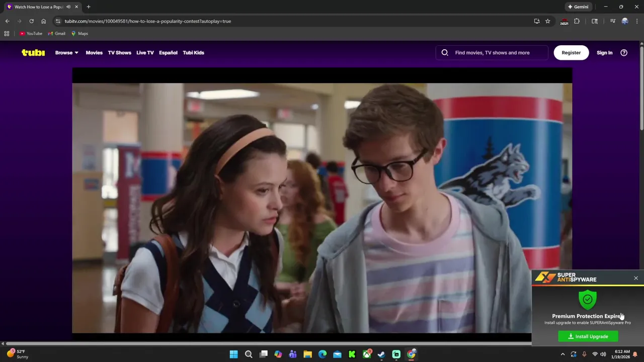The width and height of the screenshot is (644, 362).
Task: Click the microphone tray icon
Action: click(584, 354)
